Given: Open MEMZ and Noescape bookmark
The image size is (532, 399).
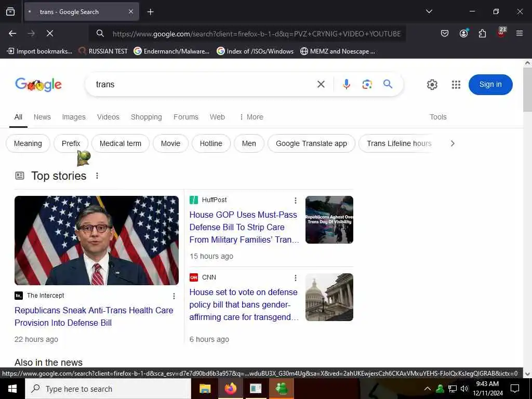Looking at the screenshot, I should pos(338,51).
